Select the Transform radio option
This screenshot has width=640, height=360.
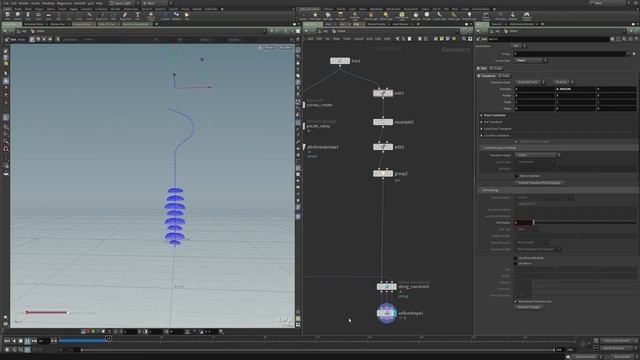pyautogui.click(x=487, y=76)
